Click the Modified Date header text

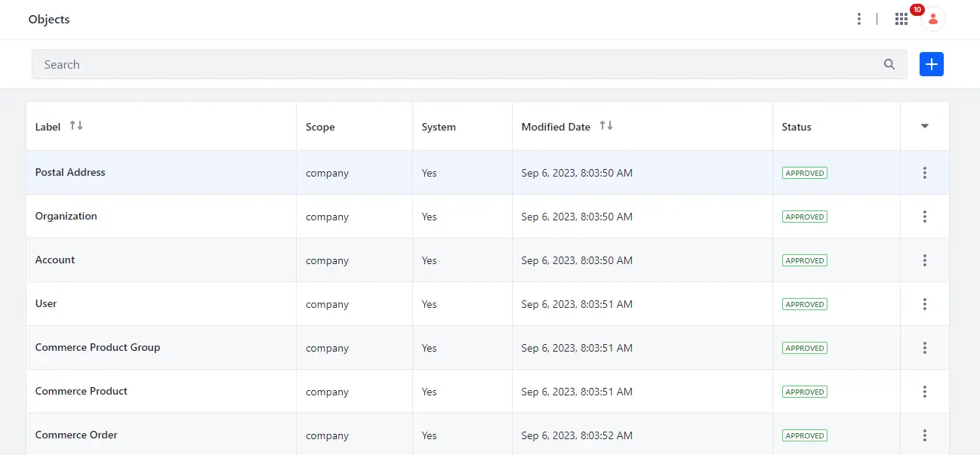(x=556, y=127)
